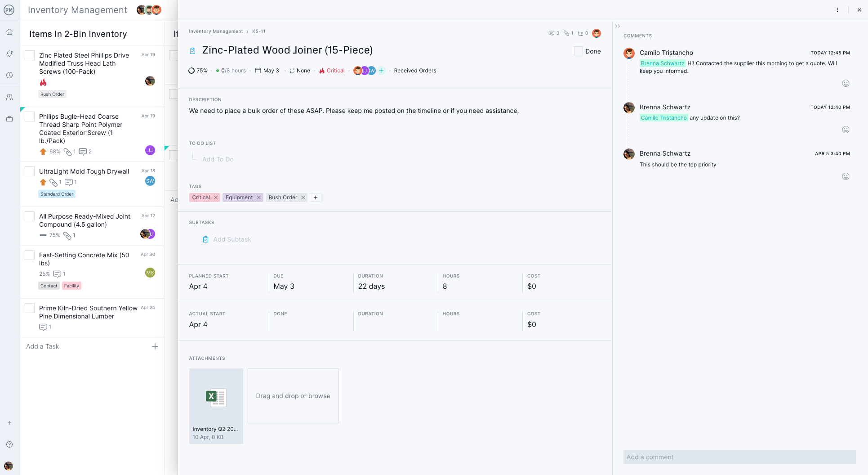Collapse the comments panel with chevrons
Screen dimensions: 868x475
click(x=618, y=26)
